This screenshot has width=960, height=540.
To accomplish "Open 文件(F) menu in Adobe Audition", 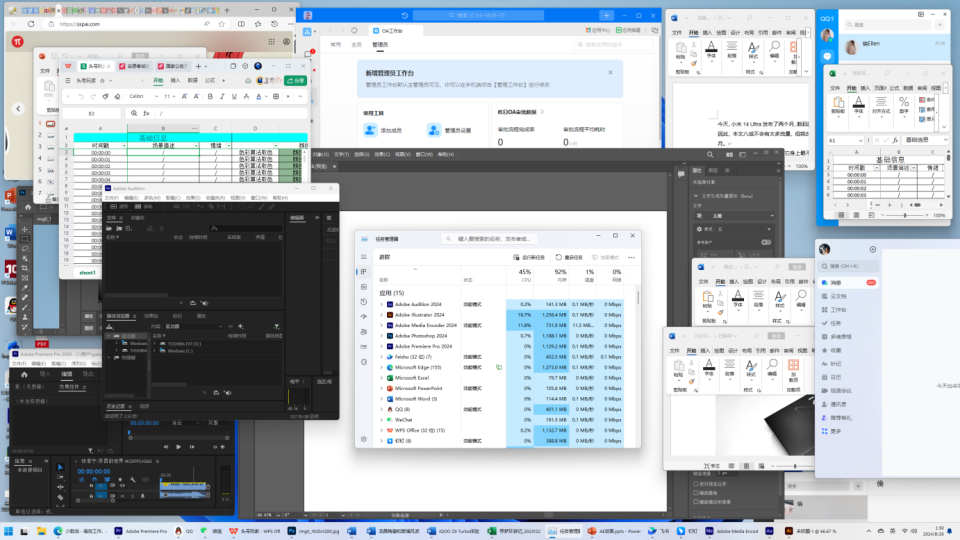I will click(x=112, y=198).
